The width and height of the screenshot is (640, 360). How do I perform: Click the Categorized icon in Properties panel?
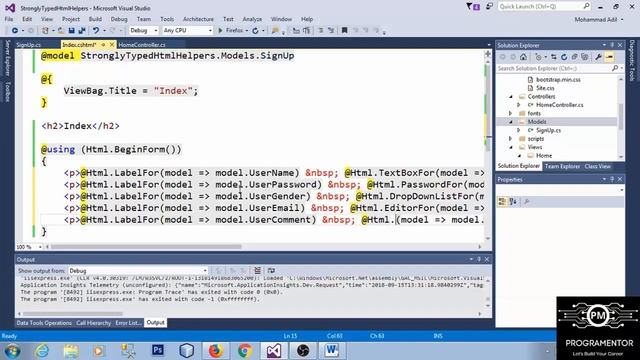click(502, 202)
